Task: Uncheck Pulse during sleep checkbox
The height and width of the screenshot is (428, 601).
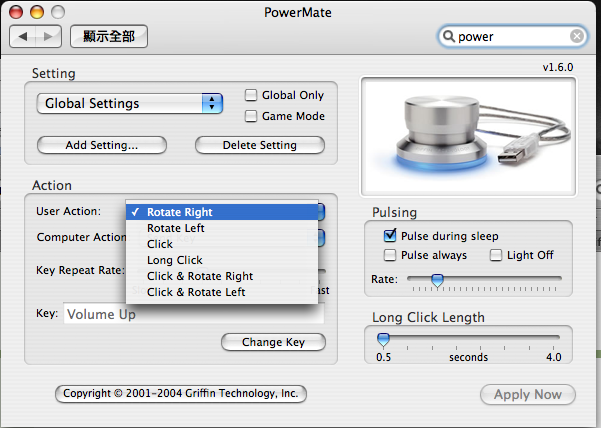Action: click(390, 236)
